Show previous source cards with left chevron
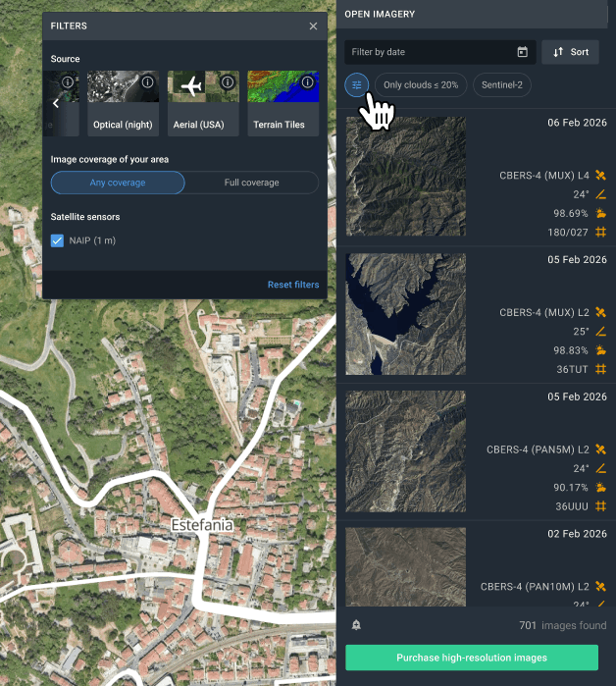The image size is (616, 686). [56, 103]
